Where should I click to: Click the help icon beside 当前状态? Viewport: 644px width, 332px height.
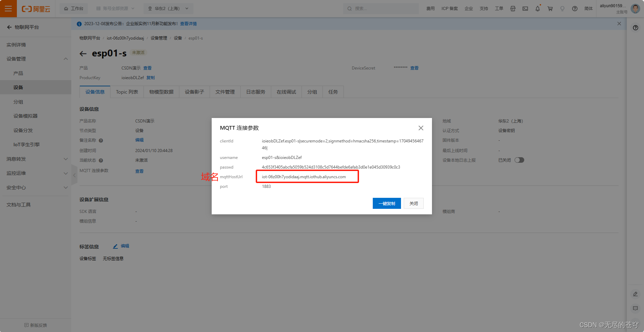point(101,160)
